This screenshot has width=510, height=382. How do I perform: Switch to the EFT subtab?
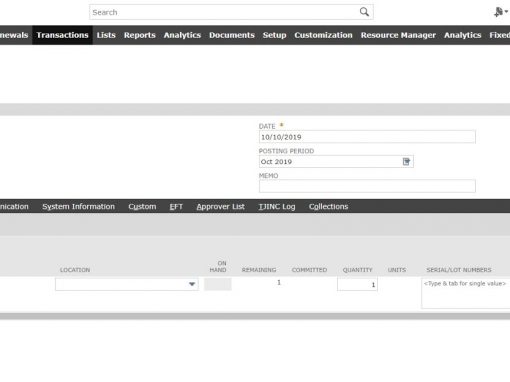click(x=176, y=207)
